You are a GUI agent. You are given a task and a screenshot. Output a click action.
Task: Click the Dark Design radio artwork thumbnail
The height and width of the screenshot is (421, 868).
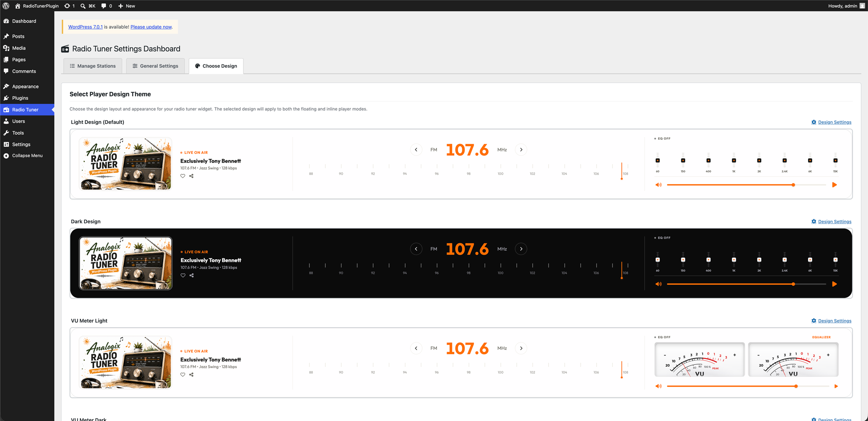125,263
